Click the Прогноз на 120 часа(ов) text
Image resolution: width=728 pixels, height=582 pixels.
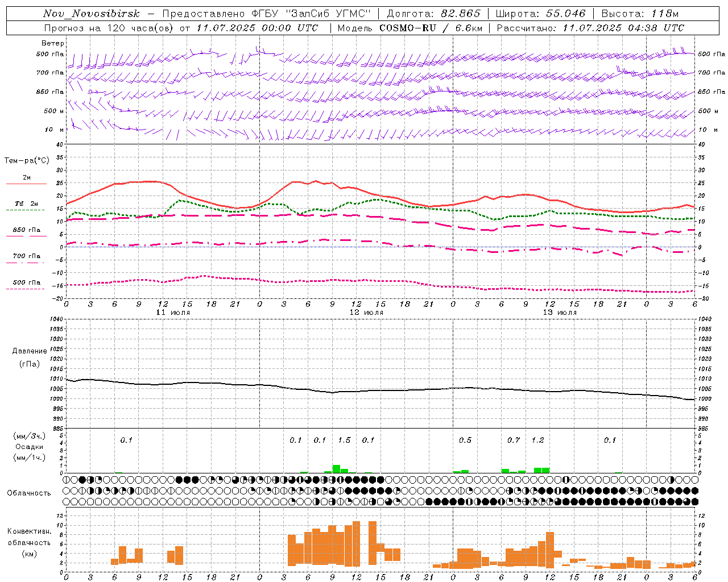click(x=110, y=28)
